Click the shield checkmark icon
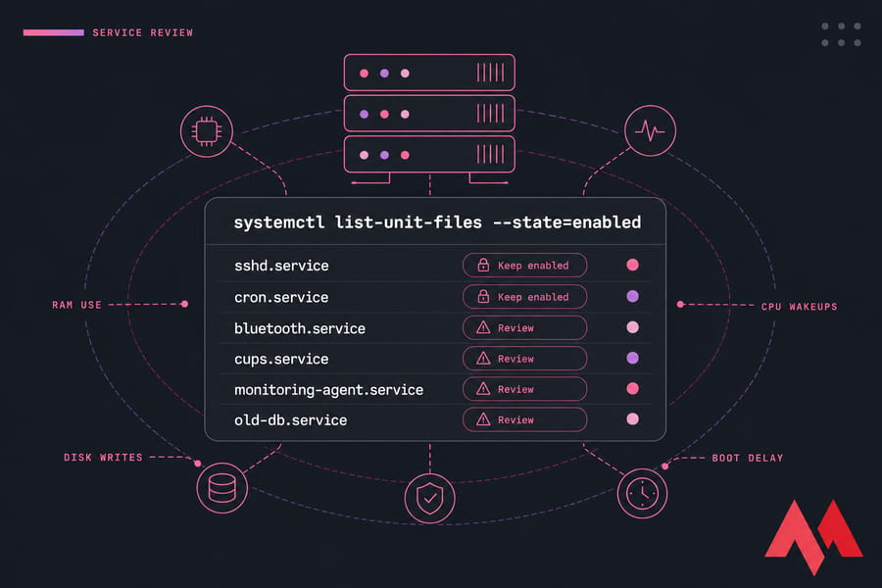This screenshot has height=588, width=882. coord(430,498)
